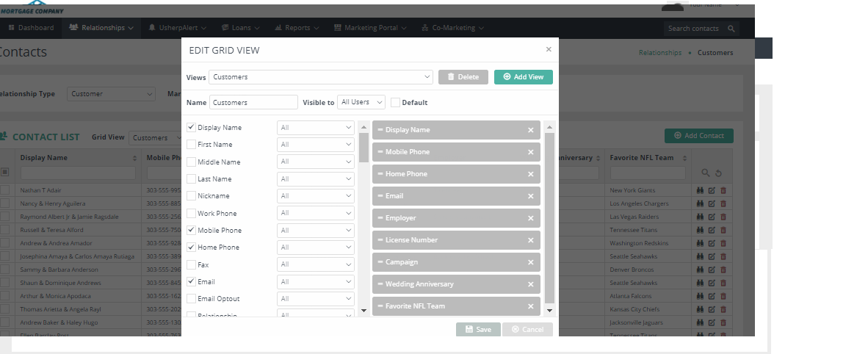Open the Reports menu

coord(297,28)
